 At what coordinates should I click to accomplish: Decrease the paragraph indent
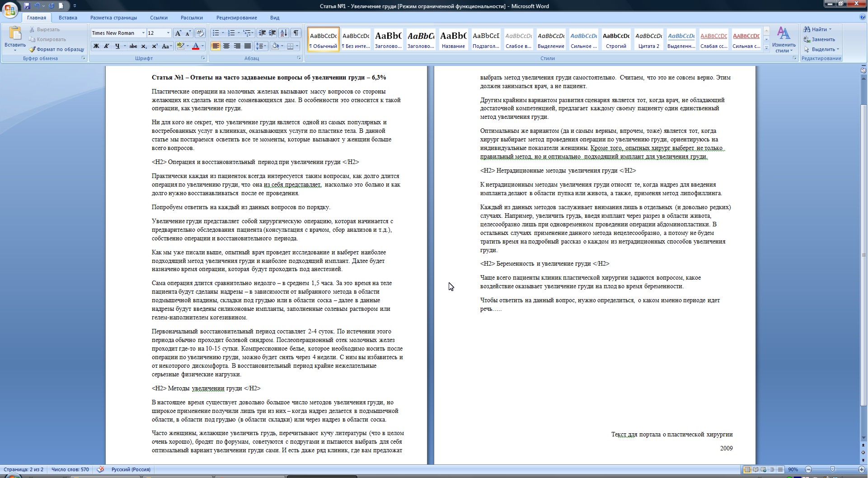pos(262,33)
